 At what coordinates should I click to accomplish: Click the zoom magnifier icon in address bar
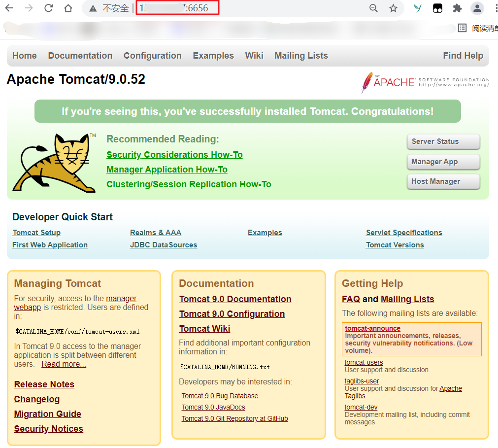pos(373,8)
